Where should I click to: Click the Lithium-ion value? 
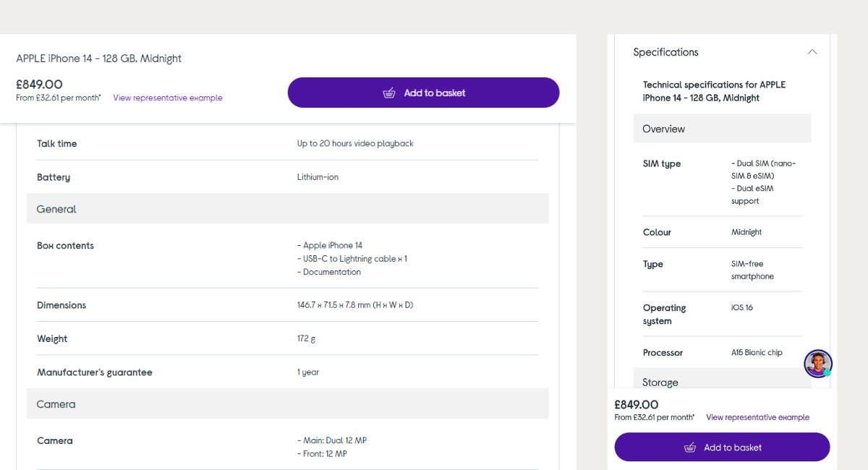pyautogui.click(x=318, y=177)
